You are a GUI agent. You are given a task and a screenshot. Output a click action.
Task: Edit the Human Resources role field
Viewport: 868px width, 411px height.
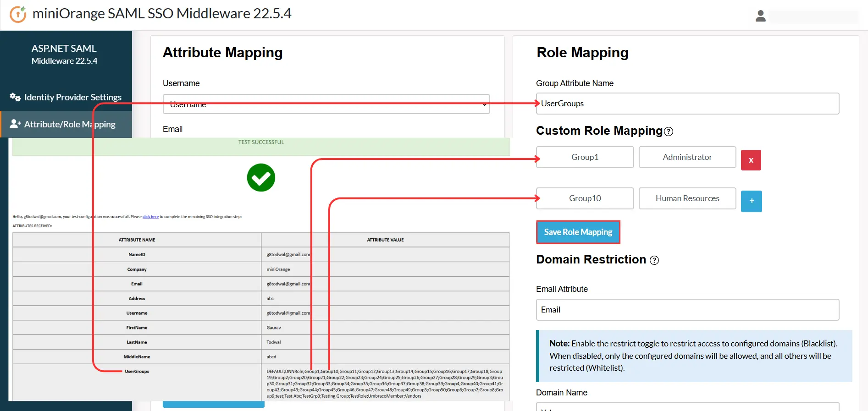click(x=687, y=198)
